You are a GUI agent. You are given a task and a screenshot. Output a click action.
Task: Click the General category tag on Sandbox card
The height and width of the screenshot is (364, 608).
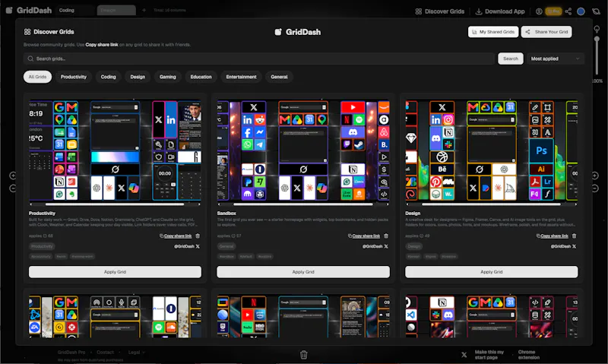click(226, 246)
